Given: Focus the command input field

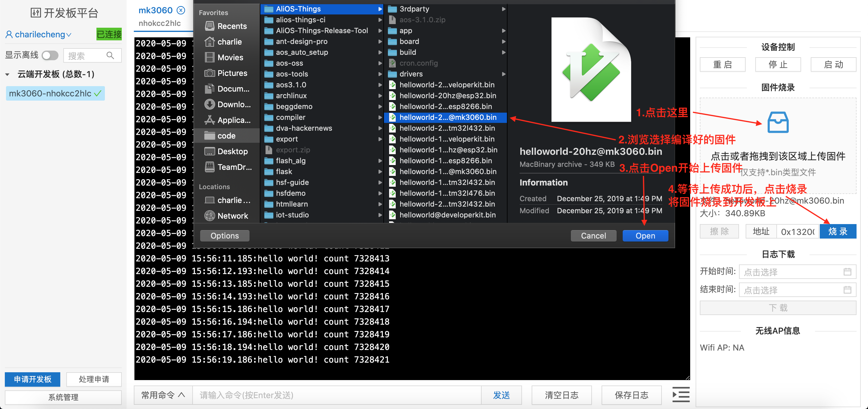Looking at the screenshot, I should click(x=337, y=395).
